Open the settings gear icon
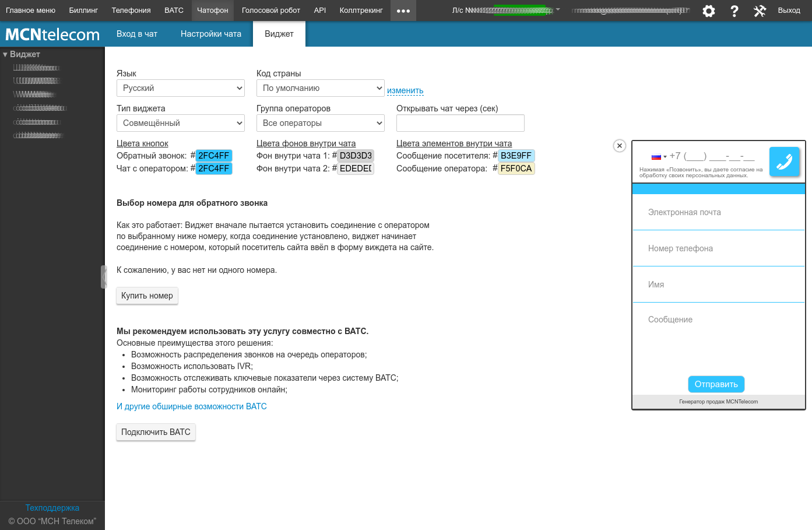This screenshot has height=530, width=812. pos(709,10)
